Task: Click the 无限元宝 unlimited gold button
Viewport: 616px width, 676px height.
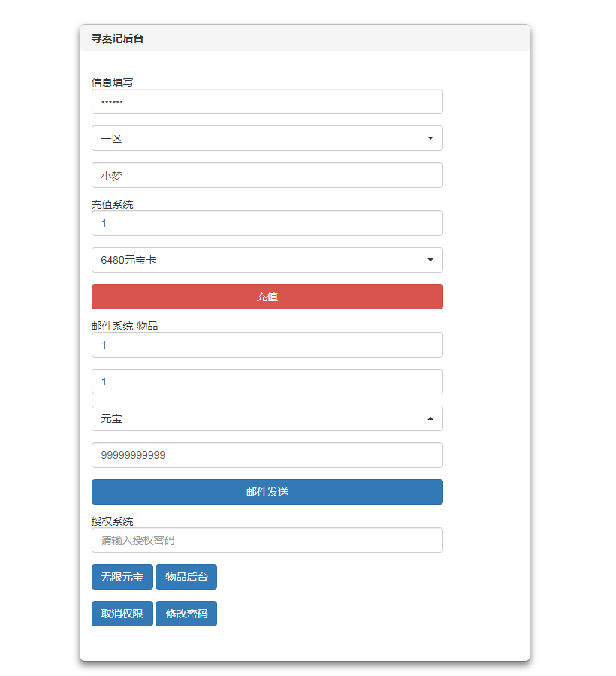Action: click(122, 577)
